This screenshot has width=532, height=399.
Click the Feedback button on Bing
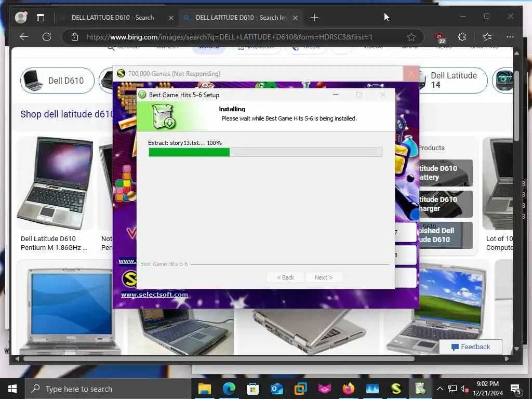(471, 347)
